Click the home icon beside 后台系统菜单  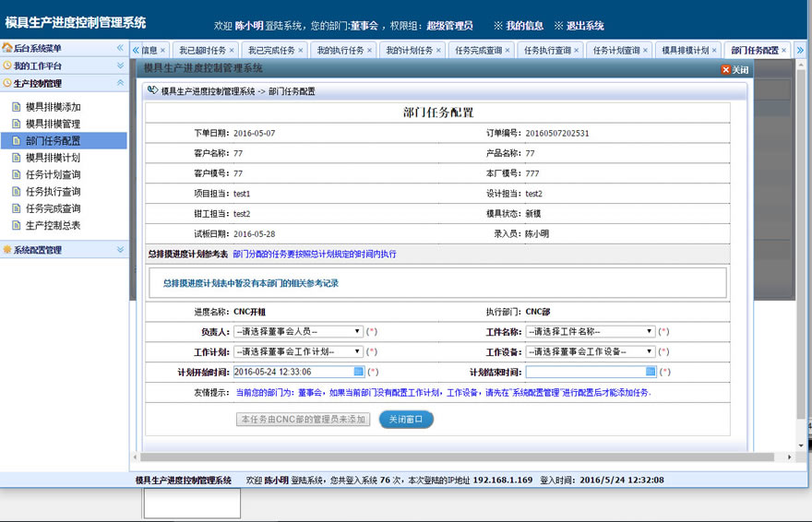point(7,48)
